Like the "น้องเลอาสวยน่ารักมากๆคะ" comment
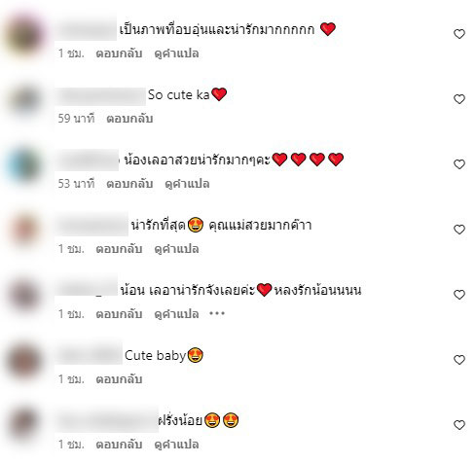476x464 pixels. point(459,164)
